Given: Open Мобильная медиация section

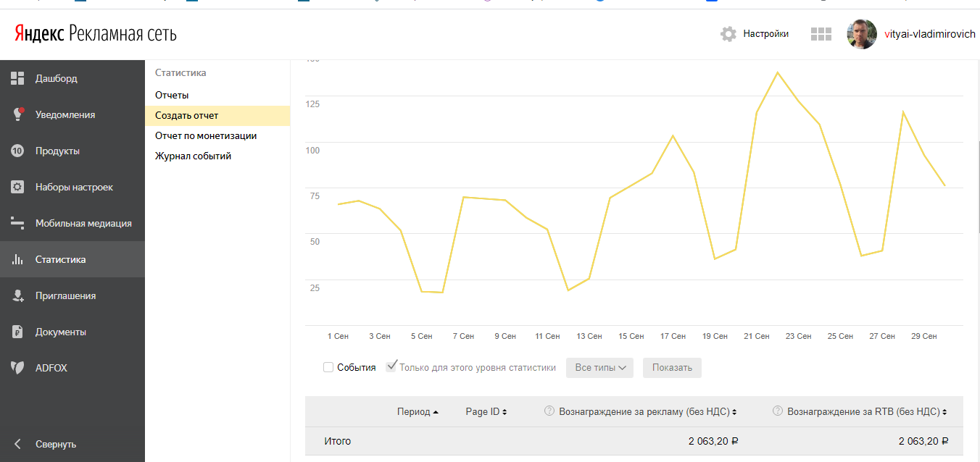Looking at the screenshot, I should coord(83,223).
